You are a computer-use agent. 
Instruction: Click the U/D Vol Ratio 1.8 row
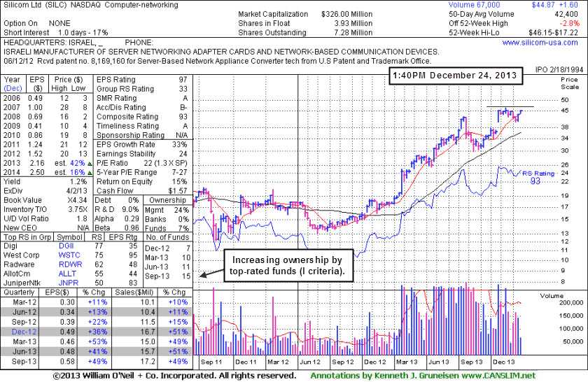(x=45, y=218)
